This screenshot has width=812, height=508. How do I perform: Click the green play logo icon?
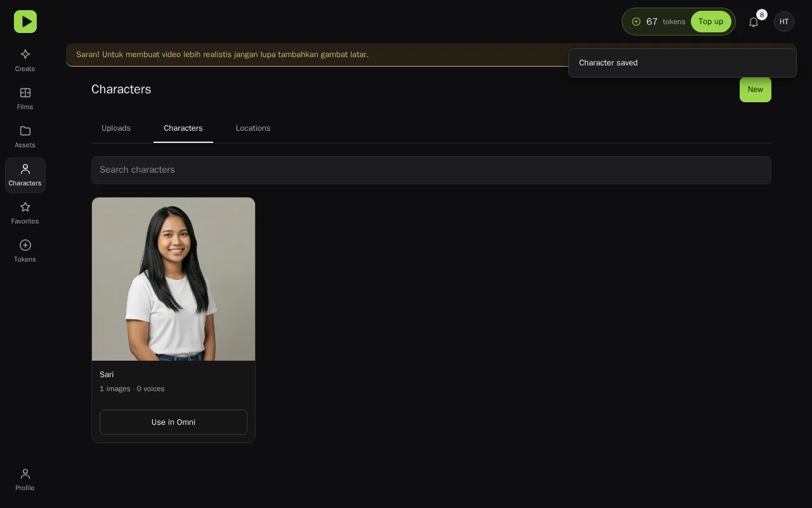pos(25,22)
